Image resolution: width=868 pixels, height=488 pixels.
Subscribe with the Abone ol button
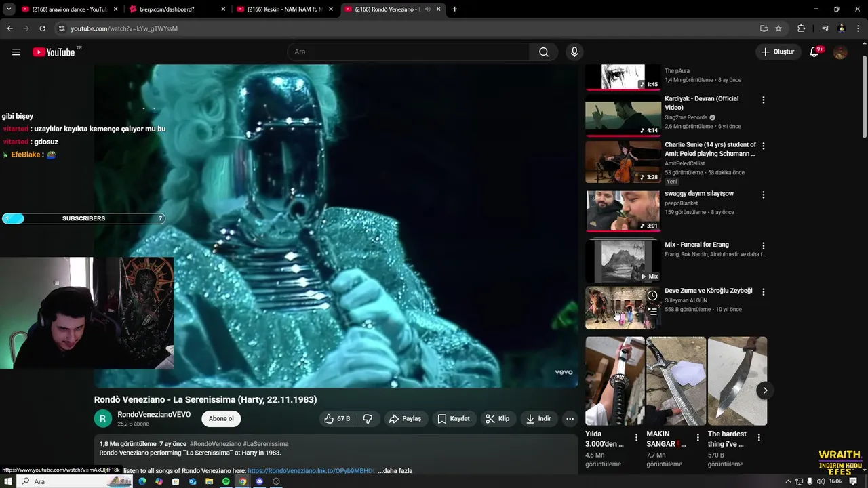(x=221, y=419)
